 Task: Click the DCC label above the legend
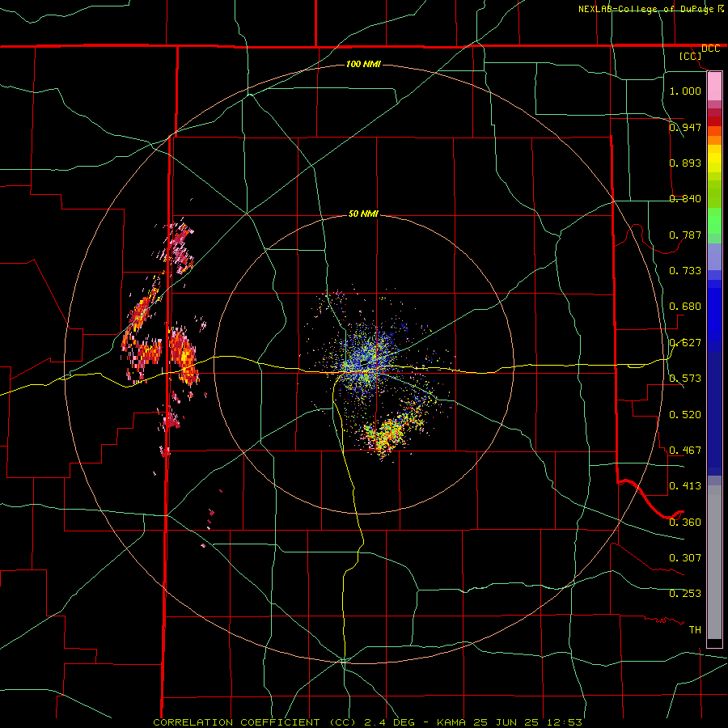(x=710, y=49)
